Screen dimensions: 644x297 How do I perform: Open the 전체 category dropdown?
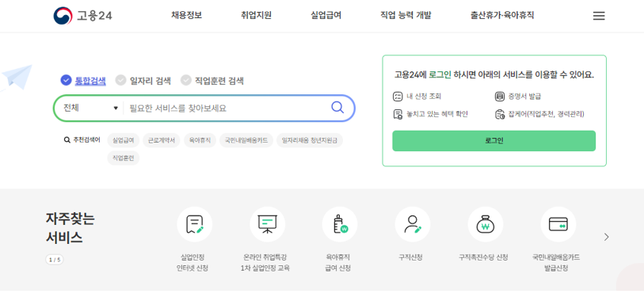click(90, 108)
